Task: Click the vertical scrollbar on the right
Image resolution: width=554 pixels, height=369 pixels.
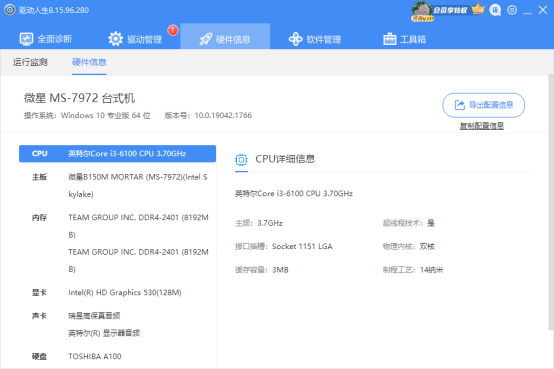Action: click(551, 202)
